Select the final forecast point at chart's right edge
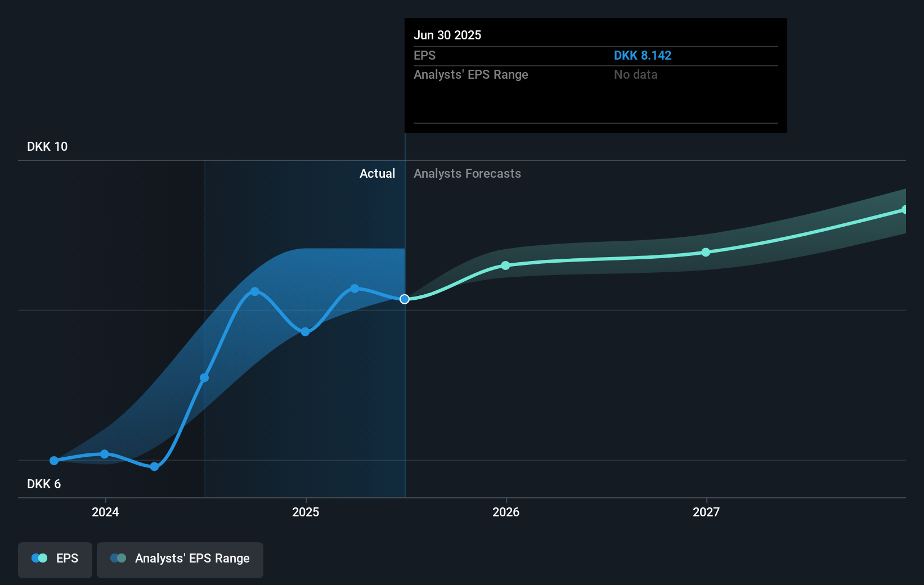The height and width of the screenshot is (585, 924). 904,210
